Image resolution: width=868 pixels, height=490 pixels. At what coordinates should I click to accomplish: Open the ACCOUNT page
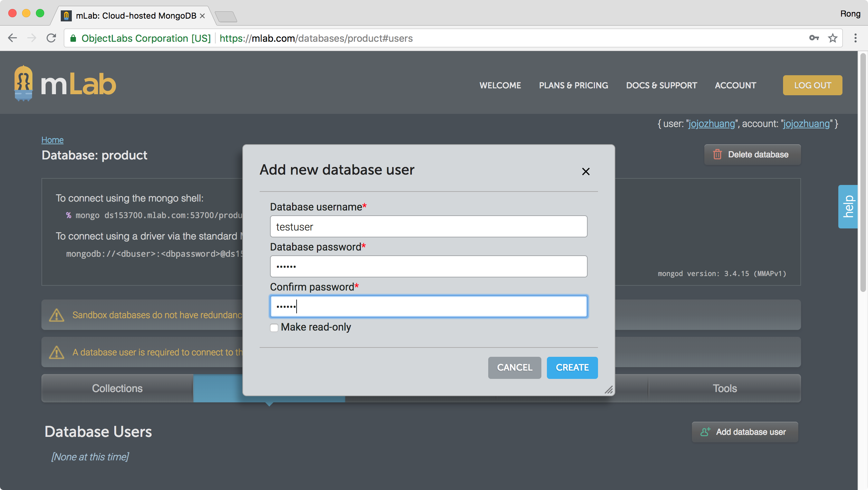click(x=735, y=85)
